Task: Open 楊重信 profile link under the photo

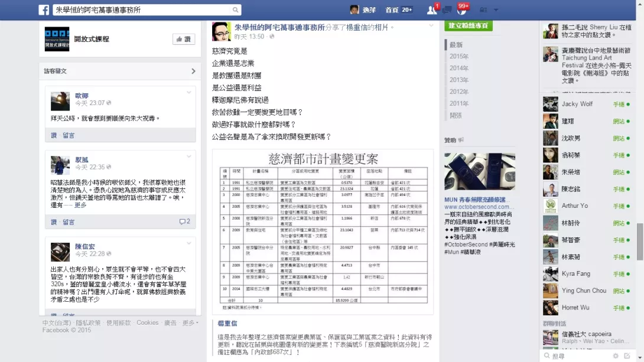Action: (x=227, y=324)
